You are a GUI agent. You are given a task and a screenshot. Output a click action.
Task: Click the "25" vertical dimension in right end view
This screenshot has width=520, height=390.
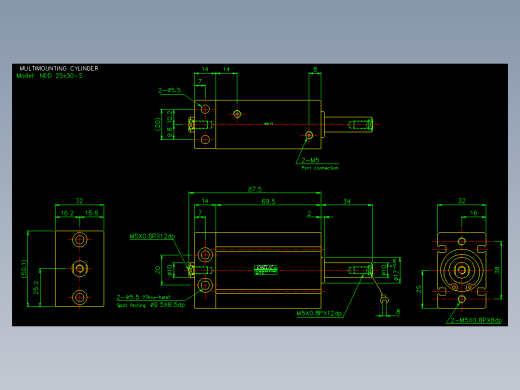pos(419,289)
